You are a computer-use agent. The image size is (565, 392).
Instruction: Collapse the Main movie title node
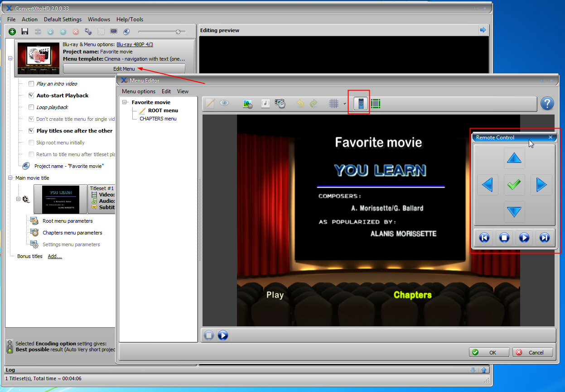[x=10, y=178]
